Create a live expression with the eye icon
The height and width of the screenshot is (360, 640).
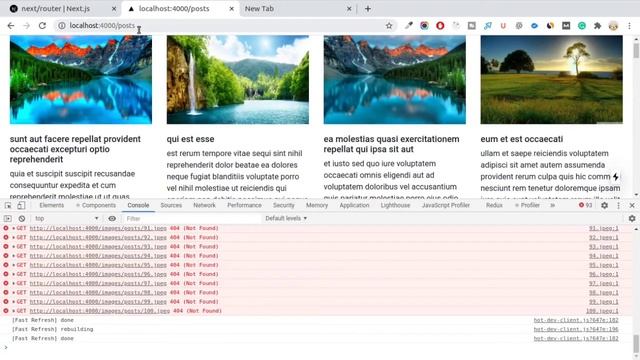coord(112,218)
